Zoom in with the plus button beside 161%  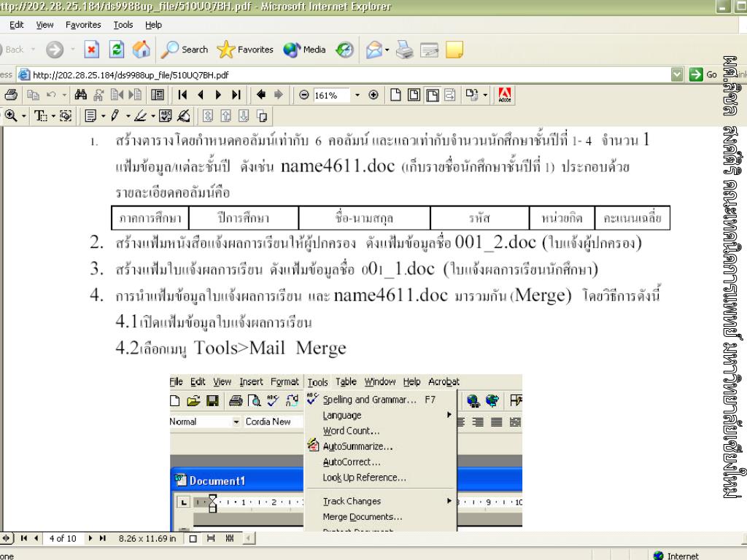click(x=373, y=96)
